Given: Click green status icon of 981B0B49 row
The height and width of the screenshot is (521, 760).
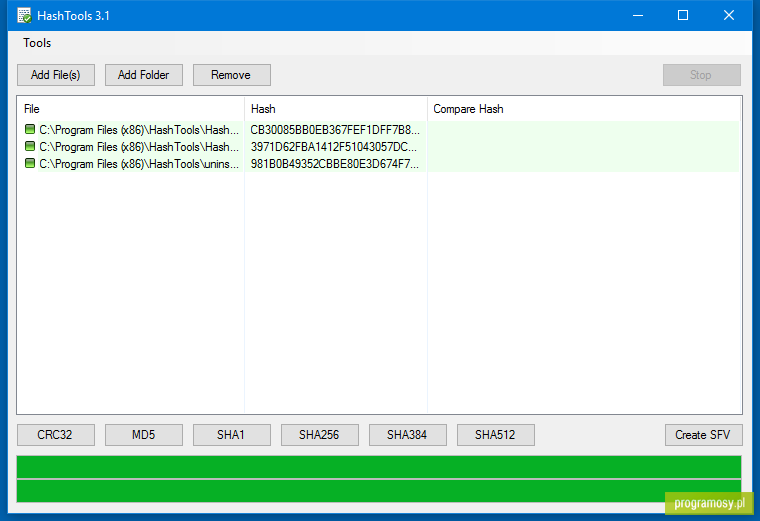Looking at the screenshot, I should pos(30,163).
